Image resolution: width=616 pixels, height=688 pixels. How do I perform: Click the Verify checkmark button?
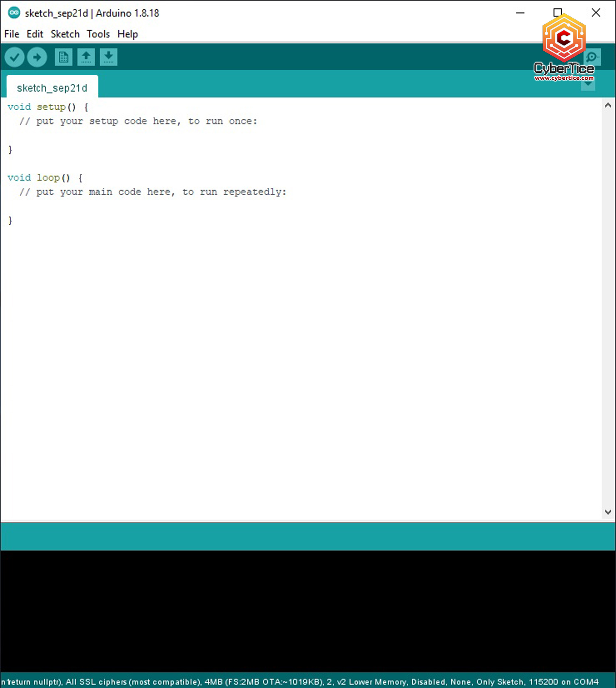[x=14, y=57]
